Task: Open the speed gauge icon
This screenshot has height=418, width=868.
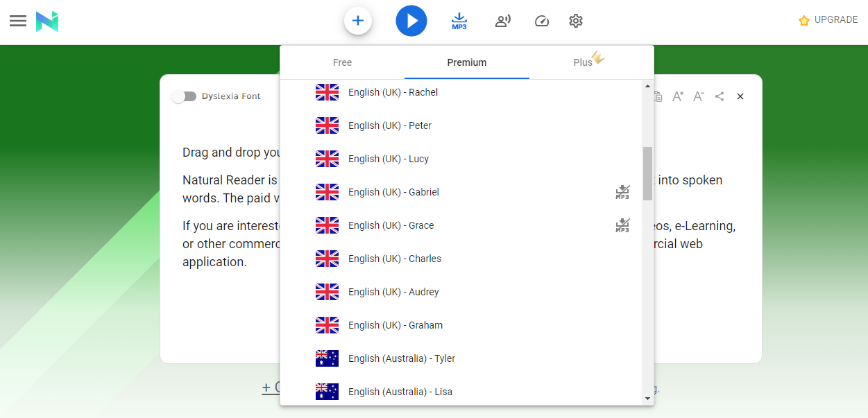Action: point(542,21)
